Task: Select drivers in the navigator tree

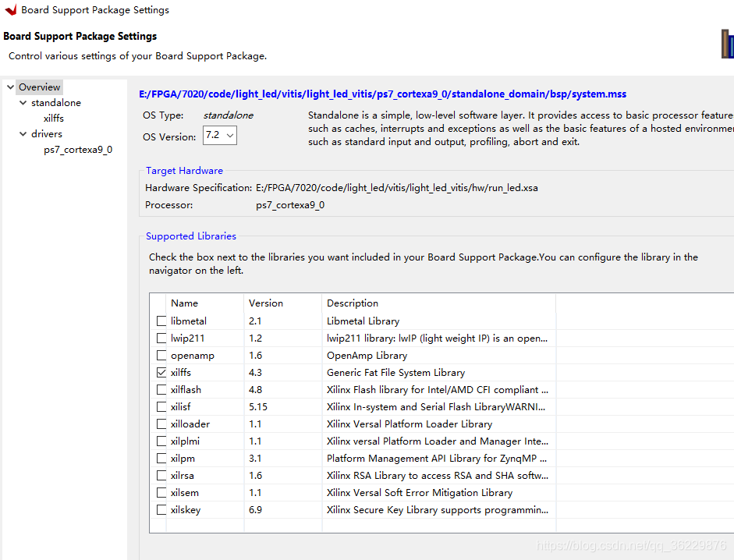Action: pos(47,134)
